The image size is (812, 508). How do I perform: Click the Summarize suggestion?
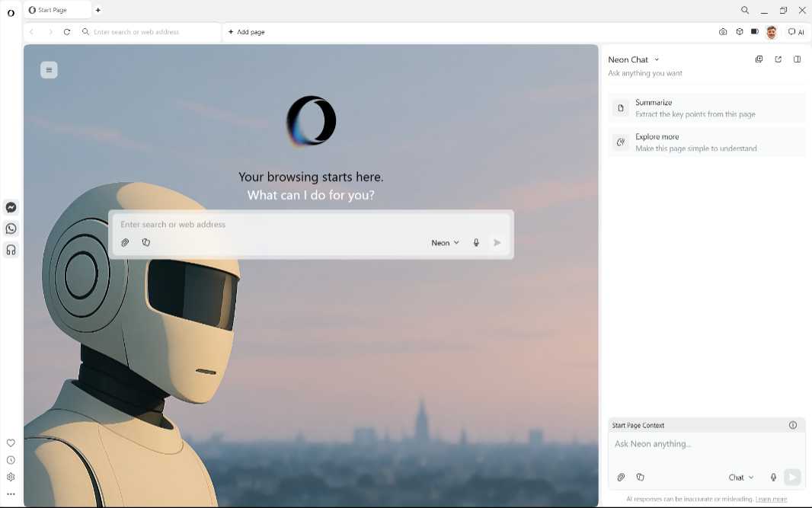(x=706, y=108)
